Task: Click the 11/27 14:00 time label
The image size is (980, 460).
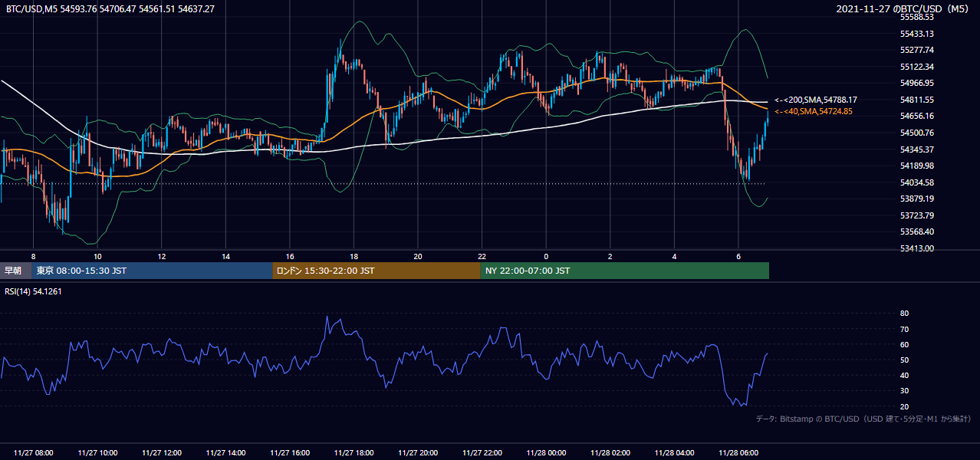Action: [x=225, y=453]
